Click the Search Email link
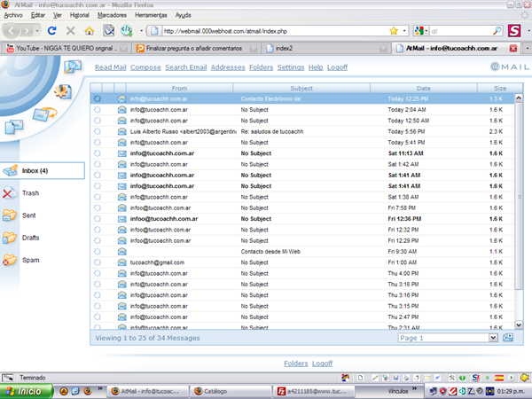Screen dimensions: 532x399 185,67
